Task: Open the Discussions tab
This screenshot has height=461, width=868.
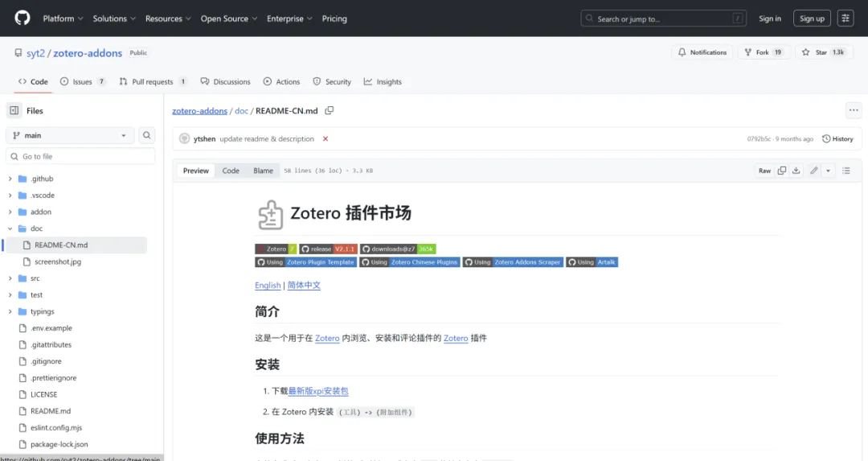Action: coord(225,81)
